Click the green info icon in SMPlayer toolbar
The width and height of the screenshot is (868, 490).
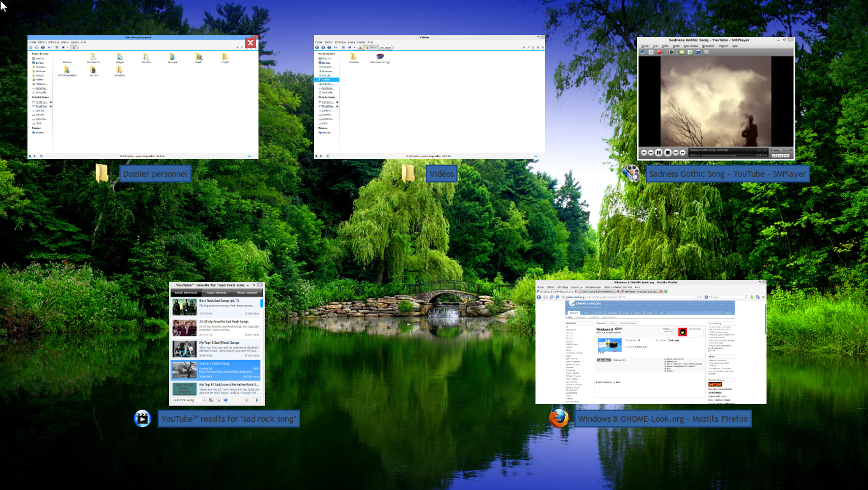click(682, 52)
